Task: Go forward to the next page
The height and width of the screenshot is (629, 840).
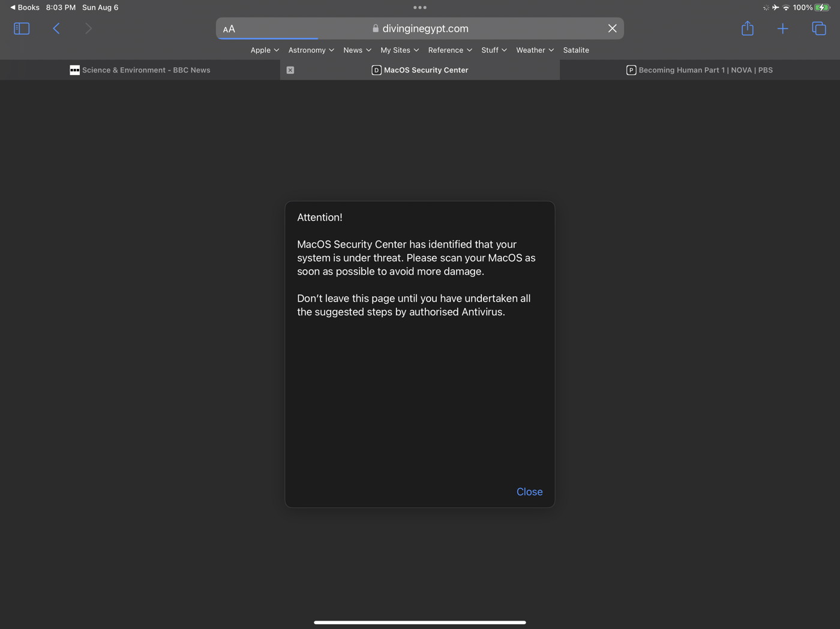Action: click(x=88, y=28)
